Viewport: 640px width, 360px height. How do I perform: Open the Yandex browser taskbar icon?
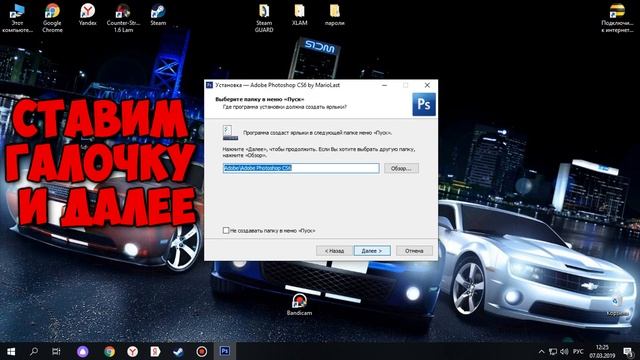pos(132,351)
